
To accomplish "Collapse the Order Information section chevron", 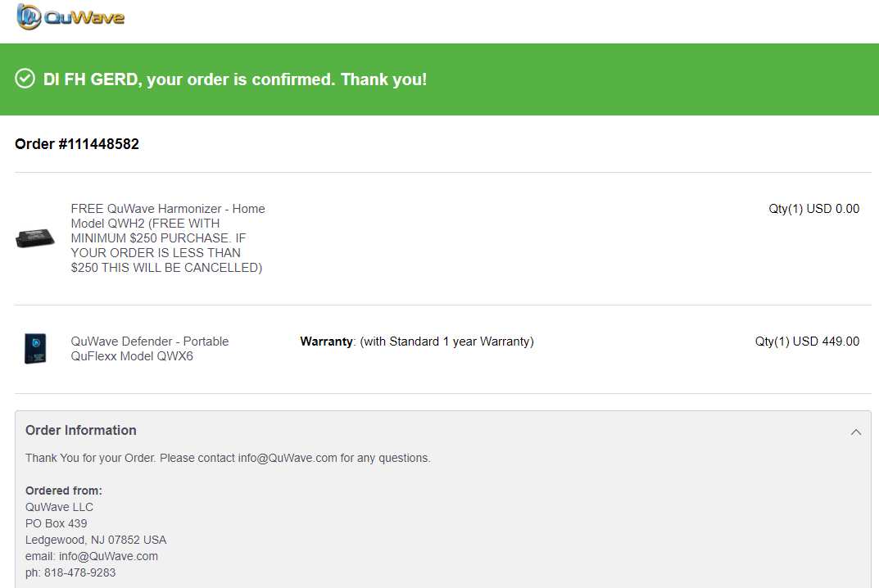I will pos(855,432).
